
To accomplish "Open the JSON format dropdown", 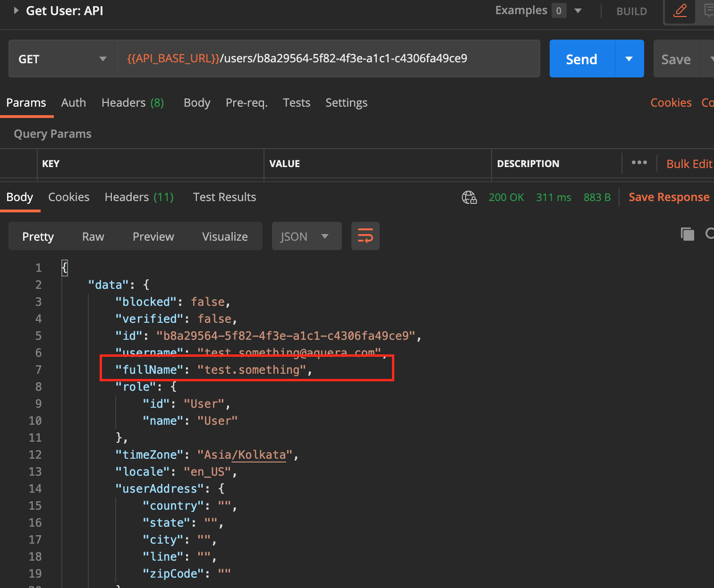I will coord(306,236).
